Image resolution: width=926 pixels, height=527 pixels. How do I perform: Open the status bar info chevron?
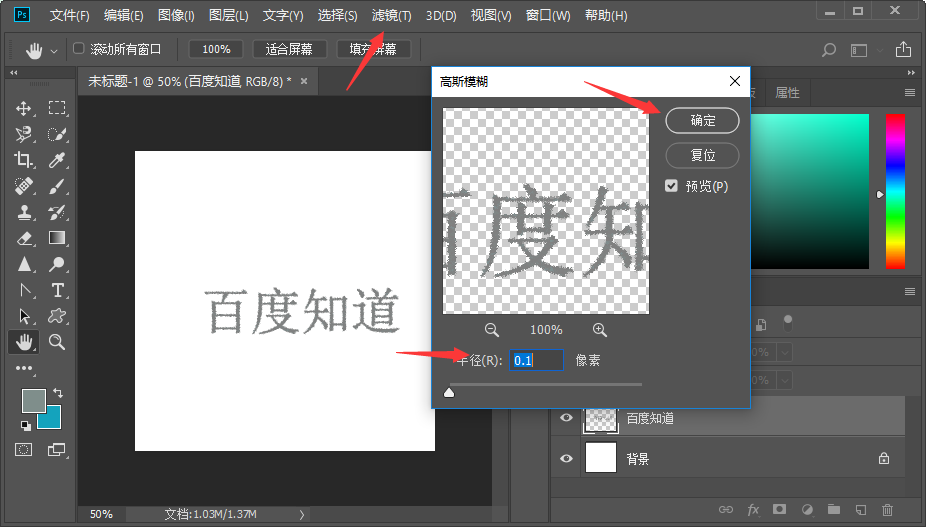[x=302, y=515]
